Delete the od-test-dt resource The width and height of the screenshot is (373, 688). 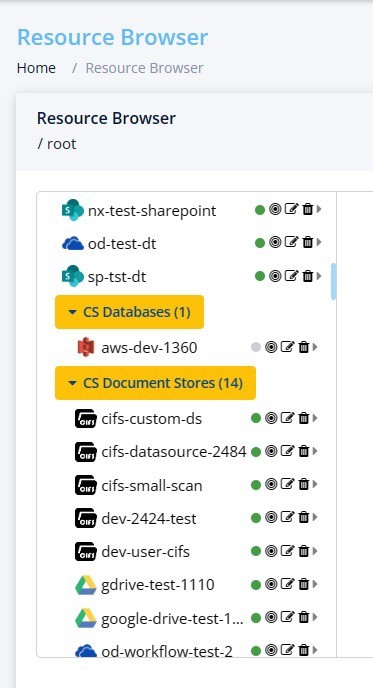click(x=308, y=242)
